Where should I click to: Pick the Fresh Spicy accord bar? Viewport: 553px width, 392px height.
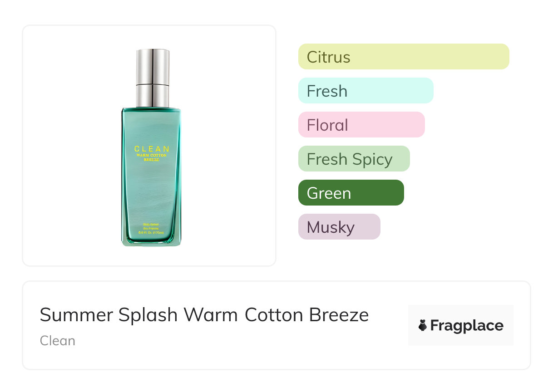354,159
